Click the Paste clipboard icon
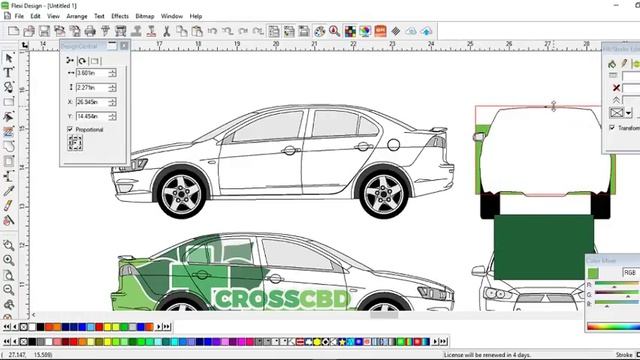Viewport: 640px width, 360px height. [x=197, y=31]
